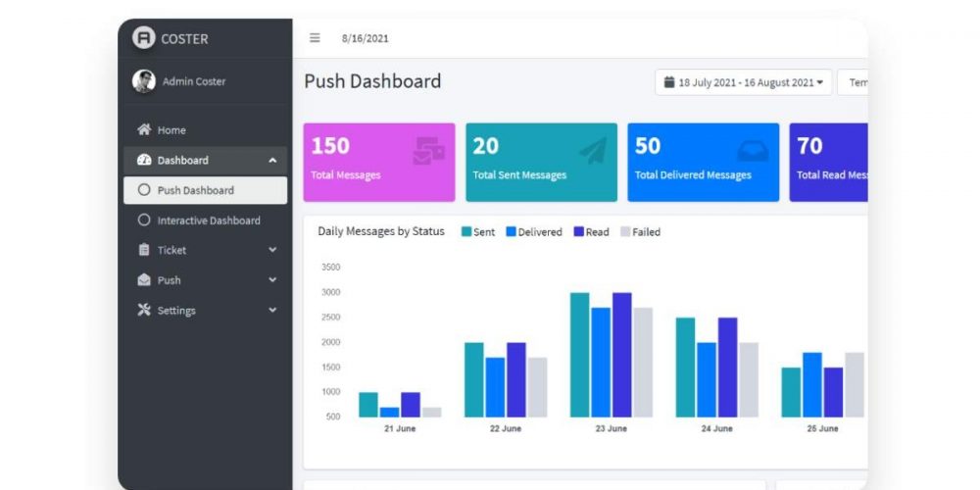This screenshot has height=490, width=980.
Task: Collapse the Dashboard menu chevron
Action: coord(272,161)
